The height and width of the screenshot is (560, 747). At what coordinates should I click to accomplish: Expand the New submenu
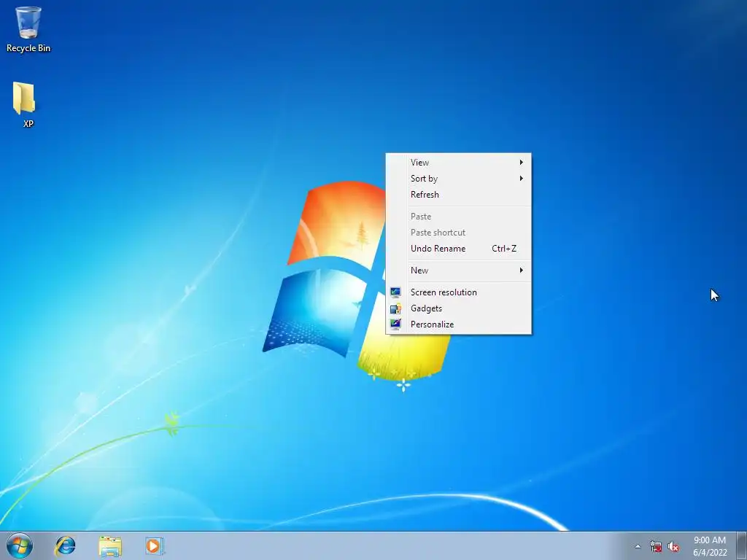[458, 271]
